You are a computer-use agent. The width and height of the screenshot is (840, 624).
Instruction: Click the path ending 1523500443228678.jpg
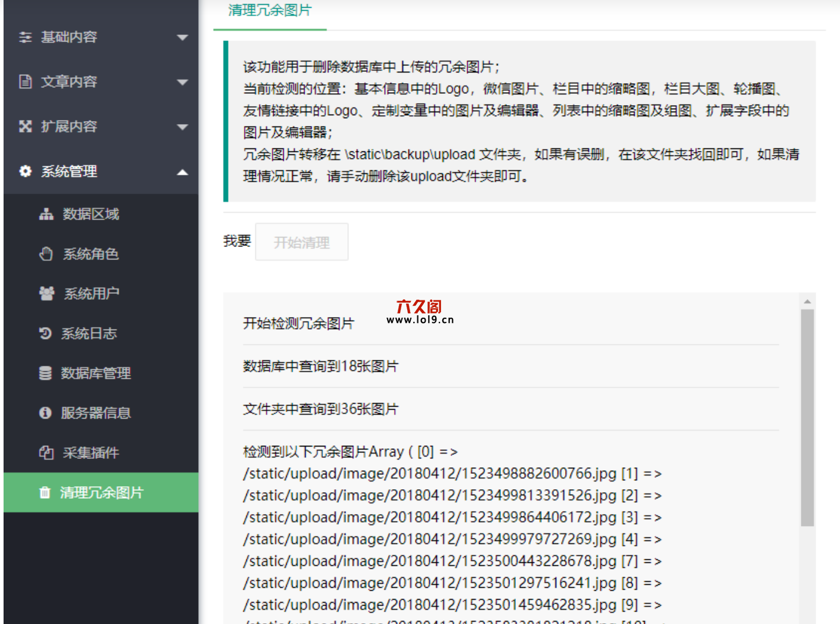(430, 562)
